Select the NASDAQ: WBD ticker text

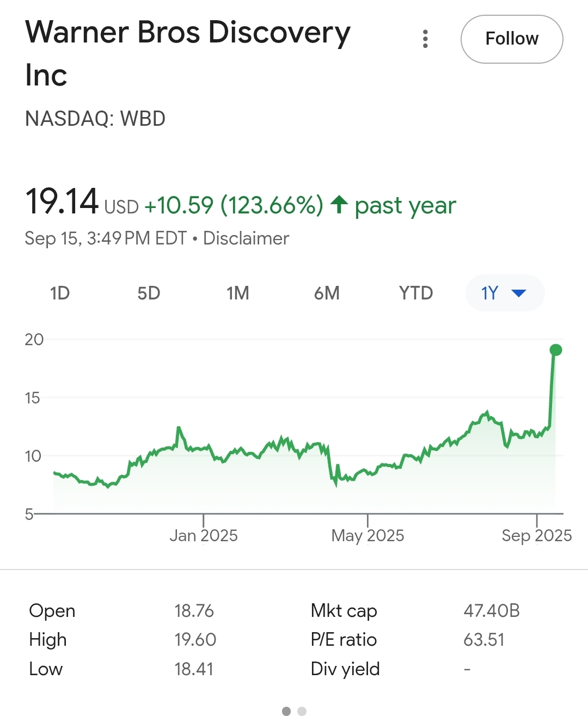pos(95,119)
